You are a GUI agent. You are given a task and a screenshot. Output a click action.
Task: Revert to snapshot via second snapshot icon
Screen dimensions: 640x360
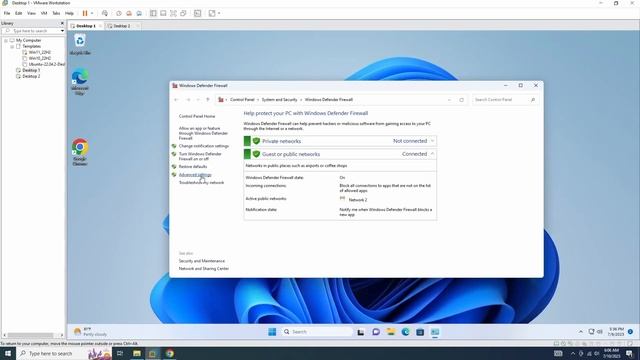129,13
